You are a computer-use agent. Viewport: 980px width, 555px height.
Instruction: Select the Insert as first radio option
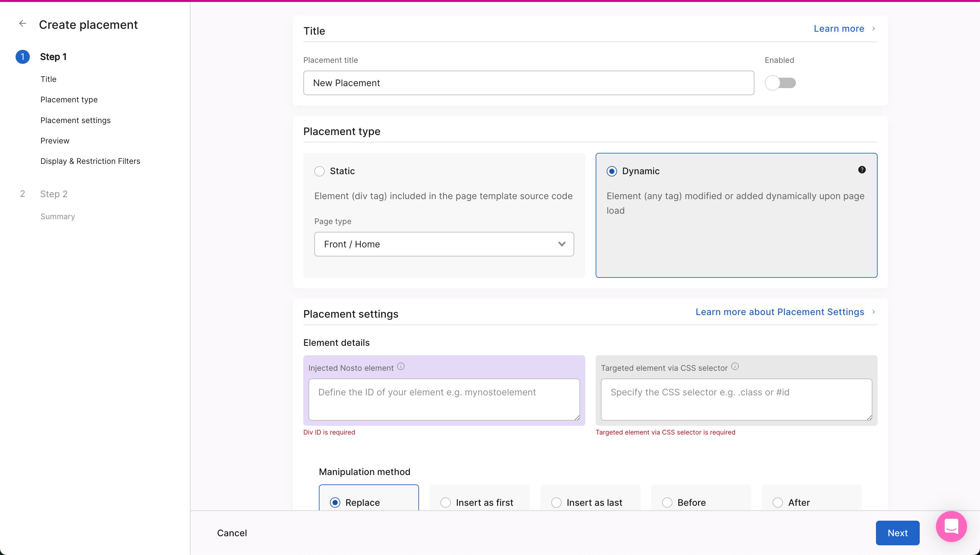[x=445, y=503]
